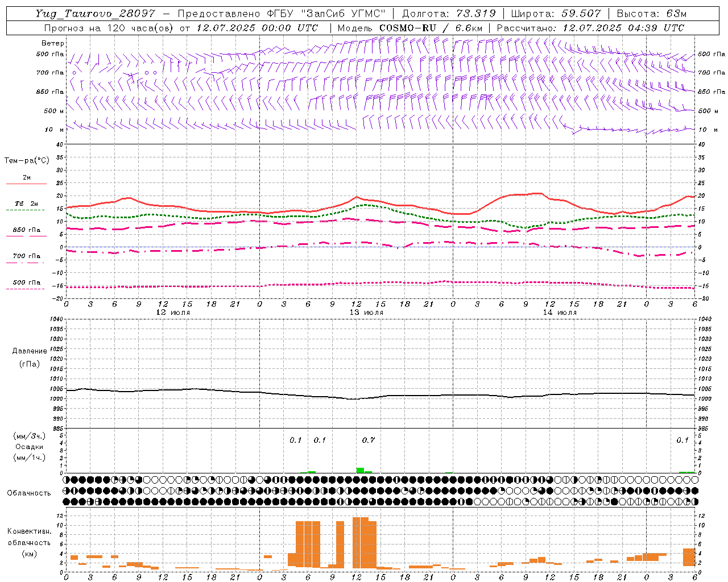Viewport: 728px width, 582px height.
Task: Click the (мм/1ч.) precipitation unit label
Action: coord(30,458)
